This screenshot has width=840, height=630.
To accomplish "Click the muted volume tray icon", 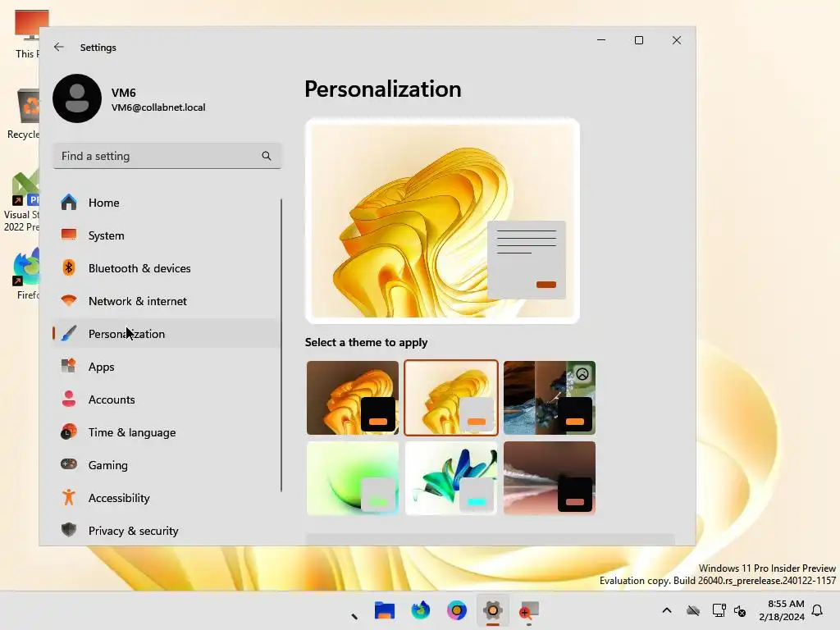I will pyautogui.click(x=740, y=610).
